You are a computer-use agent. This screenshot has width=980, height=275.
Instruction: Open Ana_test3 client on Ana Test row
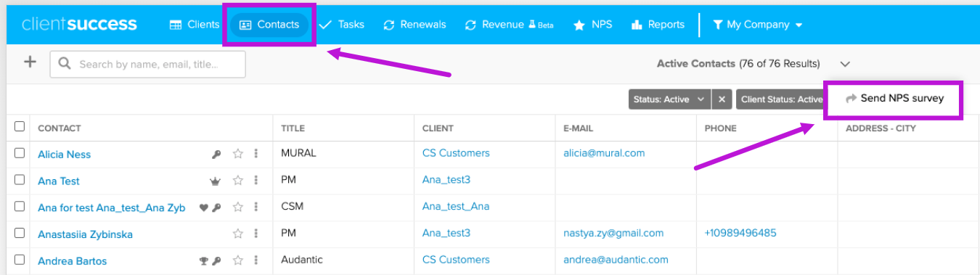tap(446, 179)
